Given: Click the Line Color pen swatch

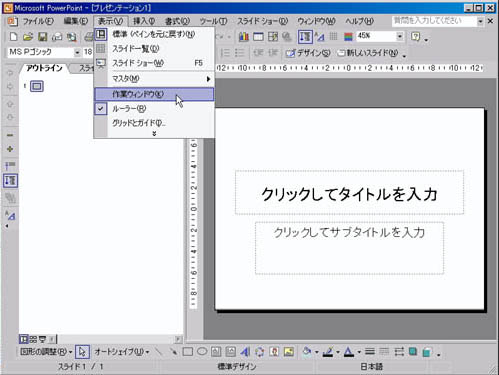Looking at the screenshot, I should [328, 352].
